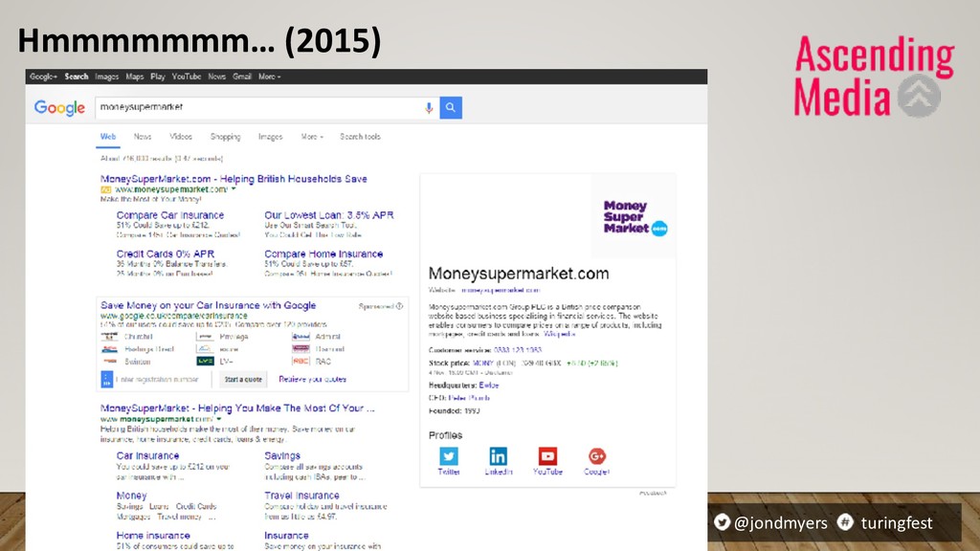Switch to the Videos tab

click(x=181, y=137)
